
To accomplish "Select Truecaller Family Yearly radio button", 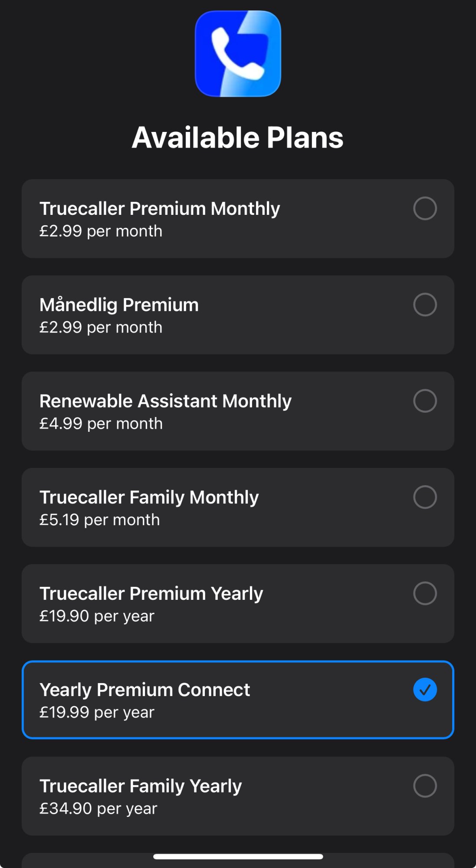I will pyautogui.click(x=425, y=786).
